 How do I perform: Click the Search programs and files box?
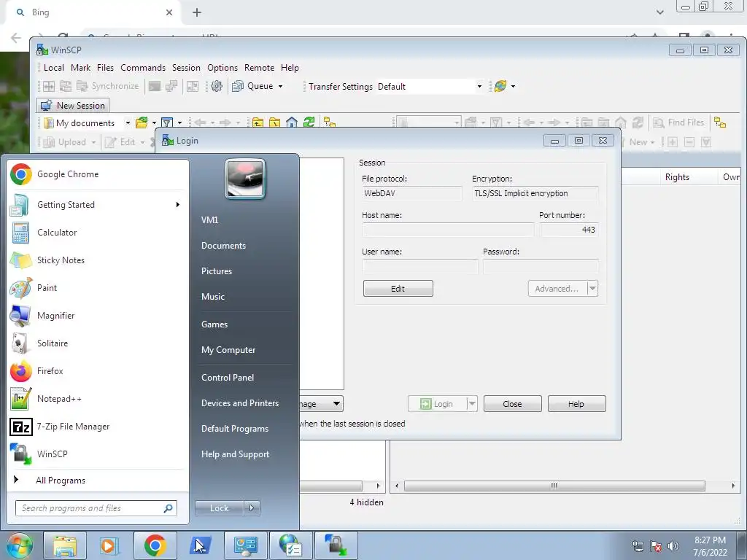(96, 508)
